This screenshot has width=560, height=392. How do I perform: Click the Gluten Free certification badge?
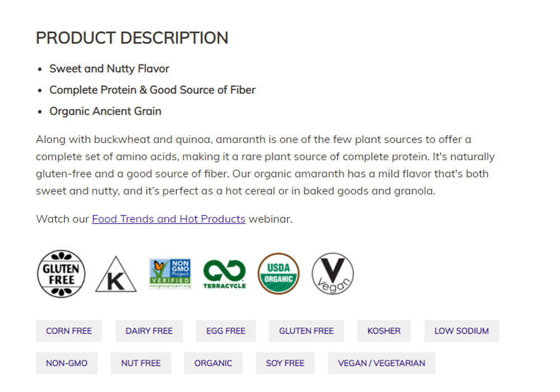[61, 273]
